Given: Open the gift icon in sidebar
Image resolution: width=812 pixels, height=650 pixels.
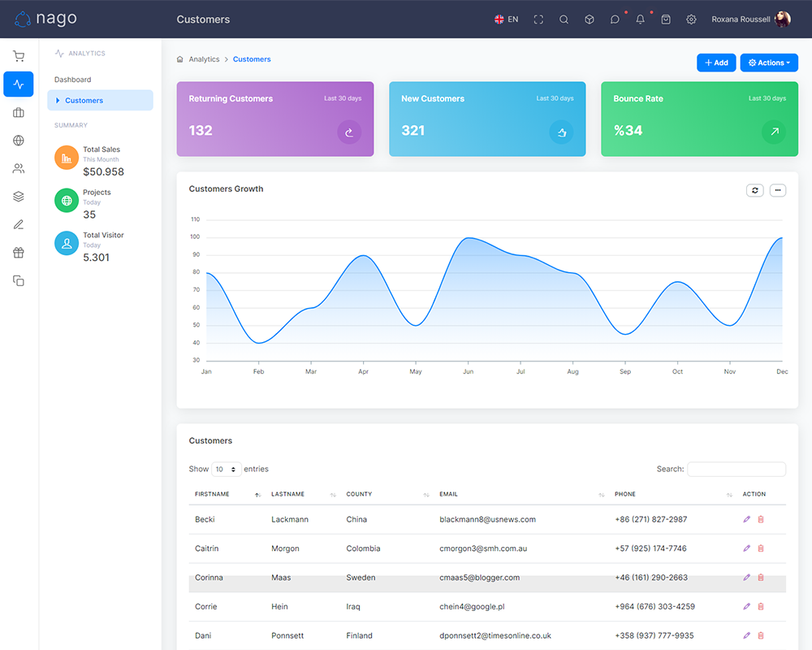Looking at the screenshot, I should coord(19,253).
